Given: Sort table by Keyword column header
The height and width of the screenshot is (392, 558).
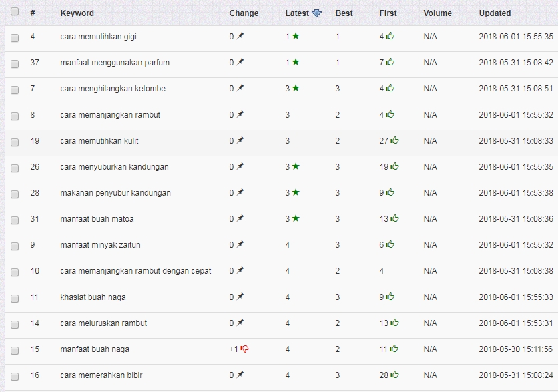Looking at the screenshot, I should tap(77, 13).
